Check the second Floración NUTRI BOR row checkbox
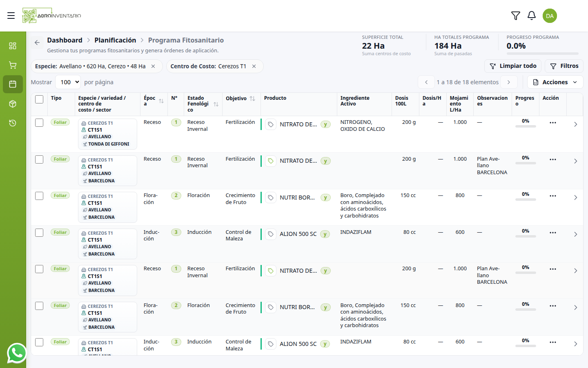This screenshot has width=588, height=368. 39,306
